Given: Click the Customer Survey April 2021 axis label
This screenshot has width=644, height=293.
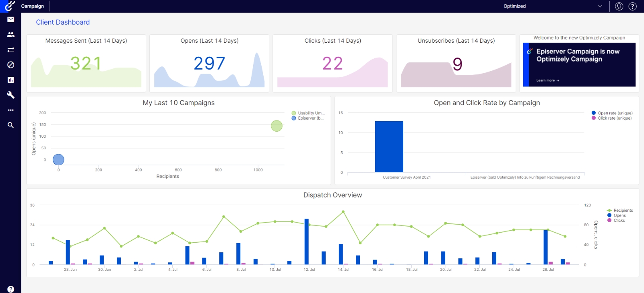Looking at the screenshot, I should (x=407, y=177).
